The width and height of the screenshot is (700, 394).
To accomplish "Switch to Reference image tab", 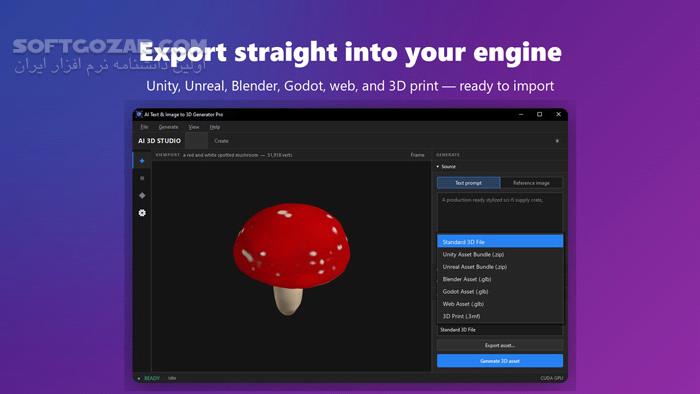I will point(531,183).
